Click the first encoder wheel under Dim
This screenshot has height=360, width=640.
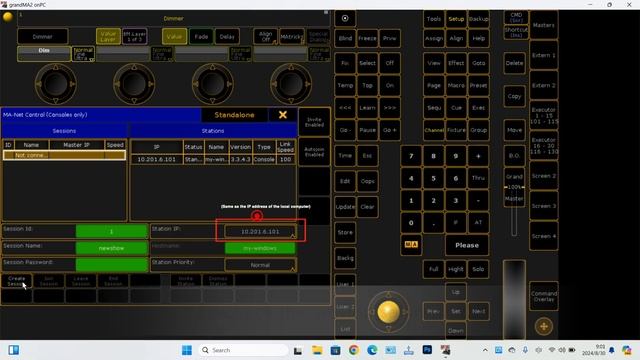[56, 84]
